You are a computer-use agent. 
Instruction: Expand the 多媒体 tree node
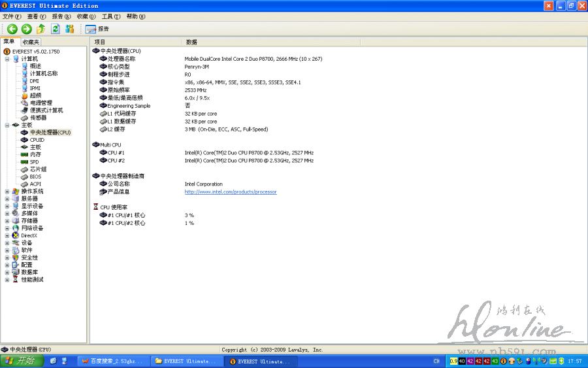(x=7, y=213)
